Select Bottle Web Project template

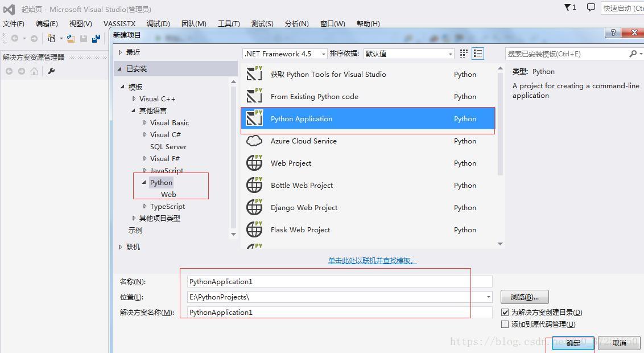(x=368, y=186)
